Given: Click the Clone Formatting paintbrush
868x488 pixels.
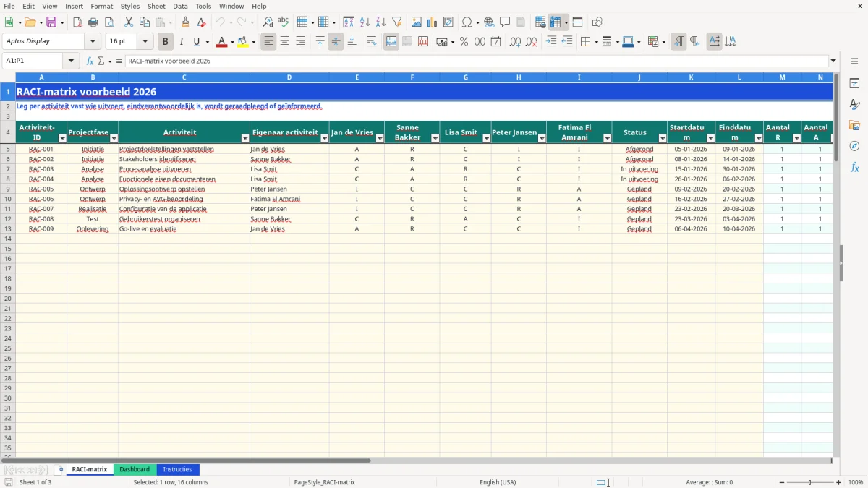Looking at the screenshot, I should (185, 22).
